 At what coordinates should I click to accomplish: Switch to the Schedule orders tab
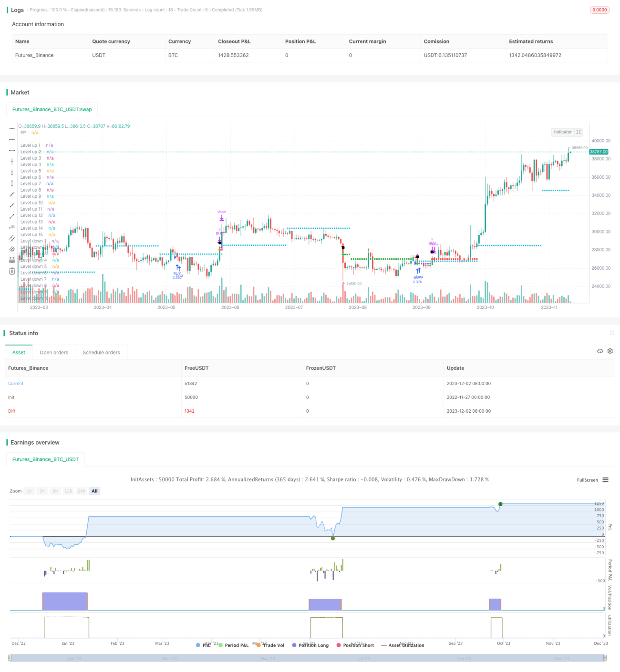[x=101, y=353]
